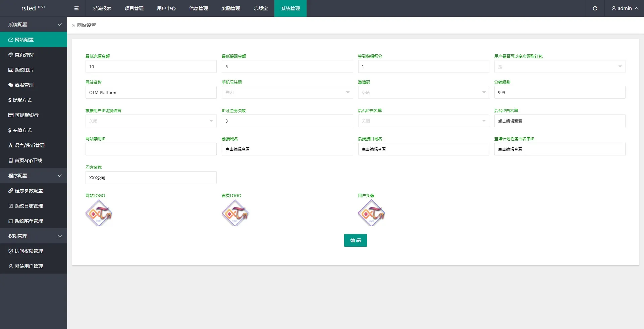Open 首页弹窗 from the sidebar
Screen dimensions: 644x329
(x=24, y=55)
